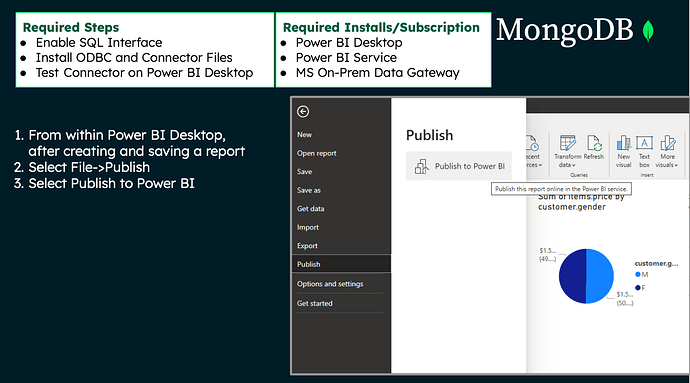The height and width of the screenshot is (383, 690).
Task: Click the MongoDB leaf logo
Action: click(648, 31)
